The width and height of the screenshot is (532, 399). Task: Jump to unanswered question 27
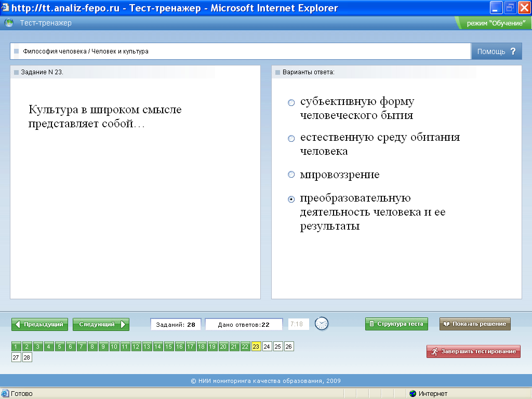pos(16,357)
